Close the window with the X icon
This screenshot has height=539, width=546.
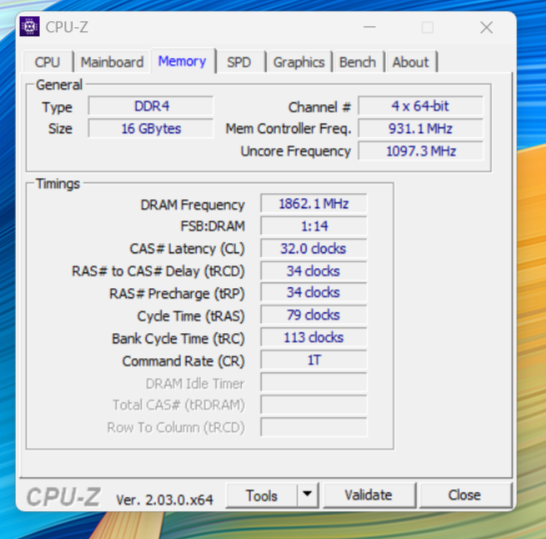pos(486,27)
